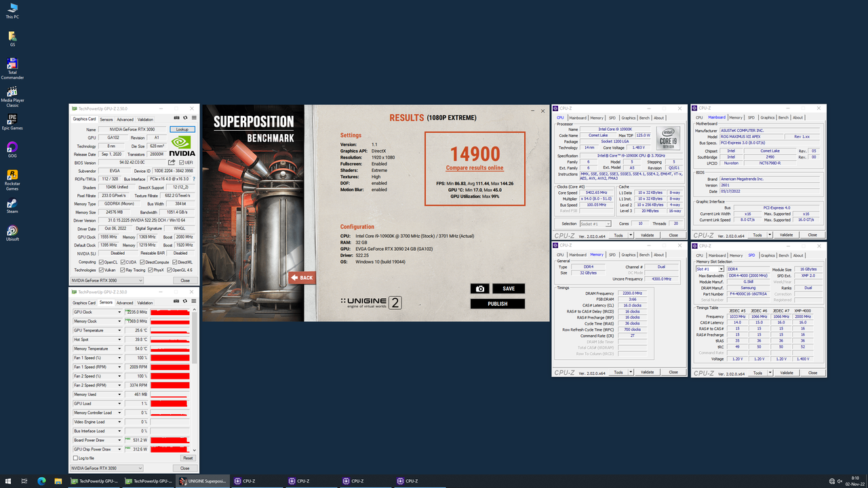Click refresh icon in GPU-Z Graphics Card window
Screen dimensions: 868x488
pos(184,117)
